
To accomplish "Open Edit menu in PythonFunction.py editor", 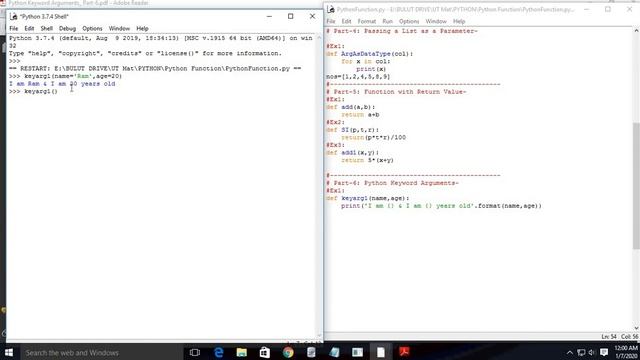I will [x=346, y=21].
